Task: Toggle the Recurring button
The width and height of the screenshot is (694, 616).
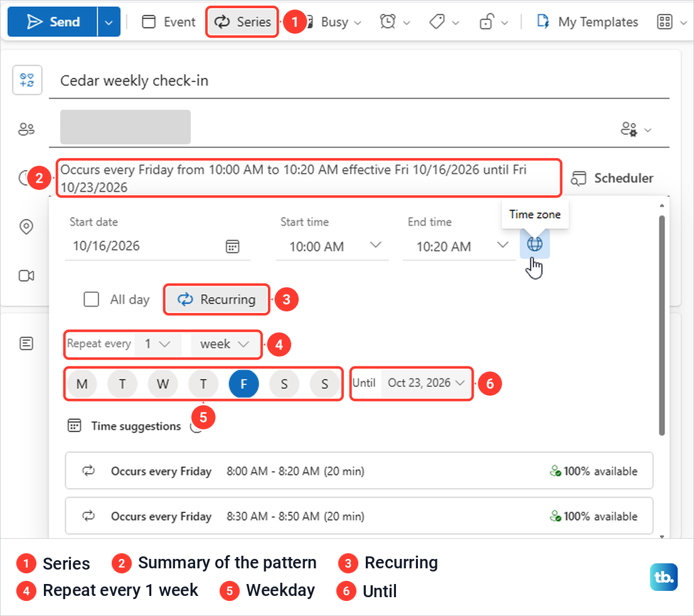Action: [216, 300]
